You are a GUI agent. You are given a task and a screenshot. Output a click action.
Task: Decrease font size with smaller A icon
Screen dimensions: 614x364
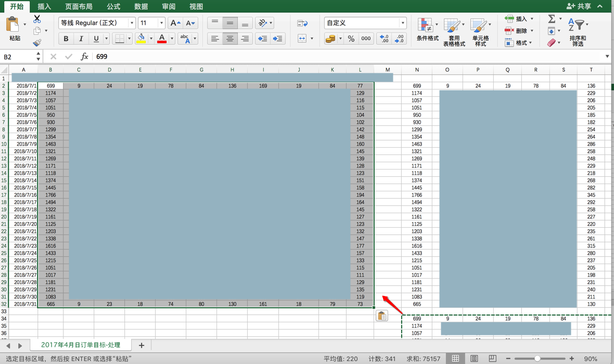(190, 23)
